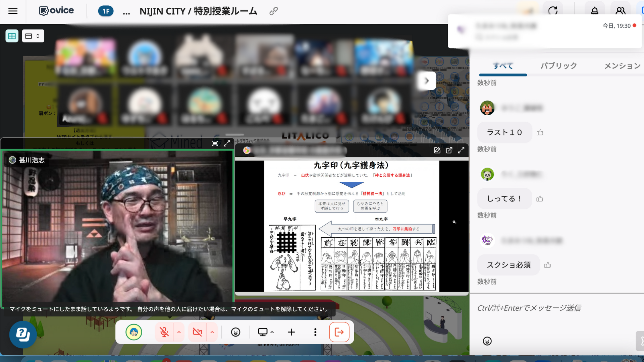
Task: Open the notifications bell
Action: pos(594,11)
